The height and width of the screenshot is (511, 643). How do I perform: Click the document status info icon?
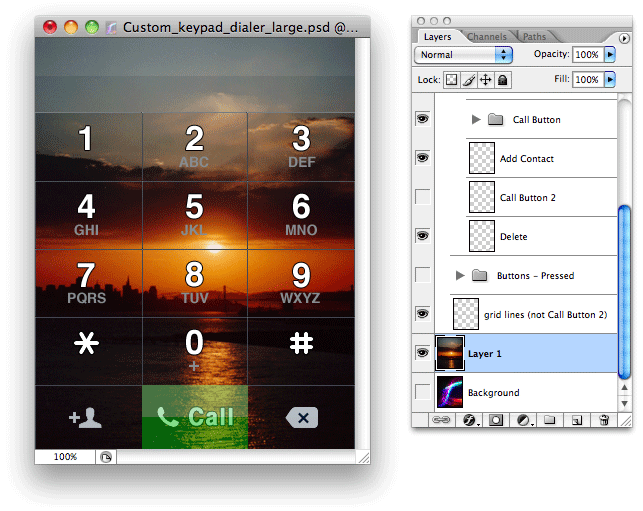(x=106, y=457)
